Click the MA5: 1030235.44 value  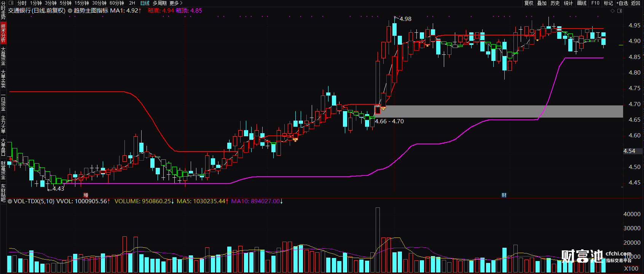click(203, 201)
